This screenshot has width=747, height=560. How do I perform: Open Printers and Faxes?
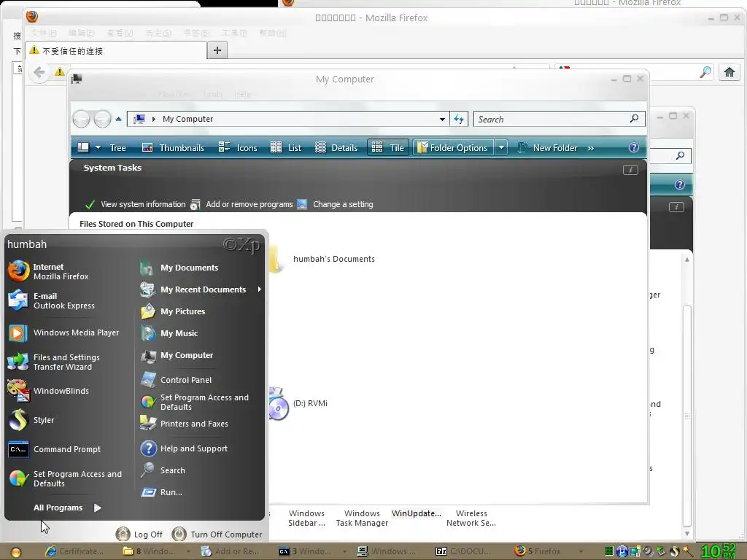point(185,424)
